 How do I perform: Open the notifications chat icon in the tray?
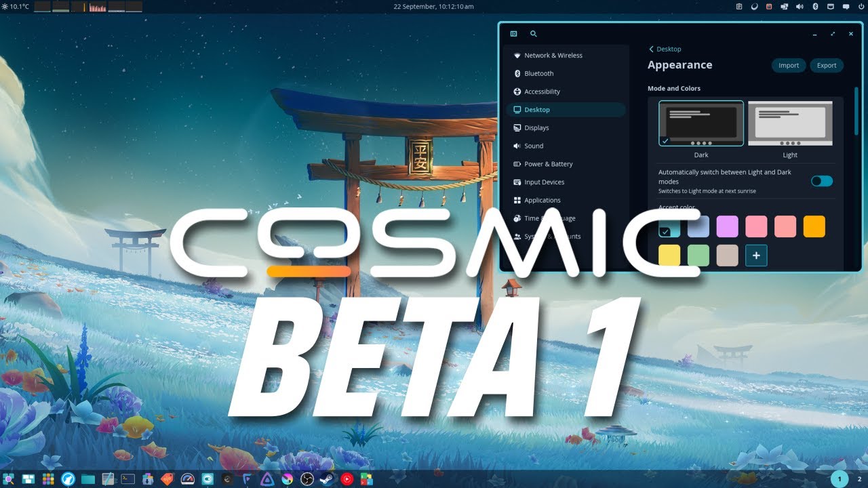coord(846,6)
